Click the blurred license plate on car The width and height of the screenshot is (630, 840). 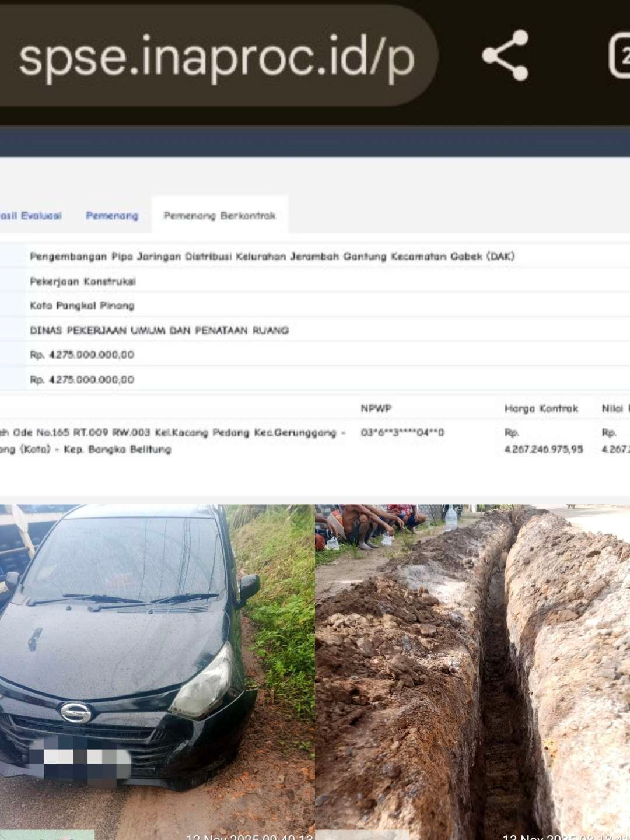pyautogui.click(x=80, y=757)
